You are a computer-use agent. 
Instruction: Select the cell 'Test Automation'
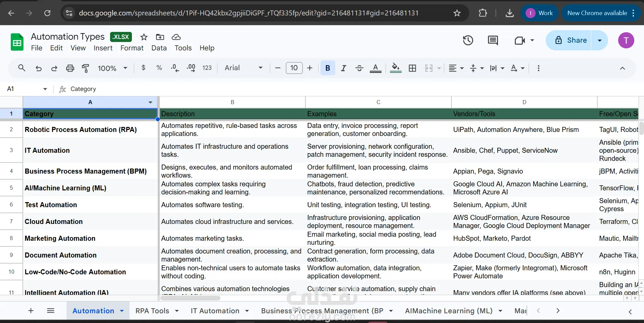90,205
